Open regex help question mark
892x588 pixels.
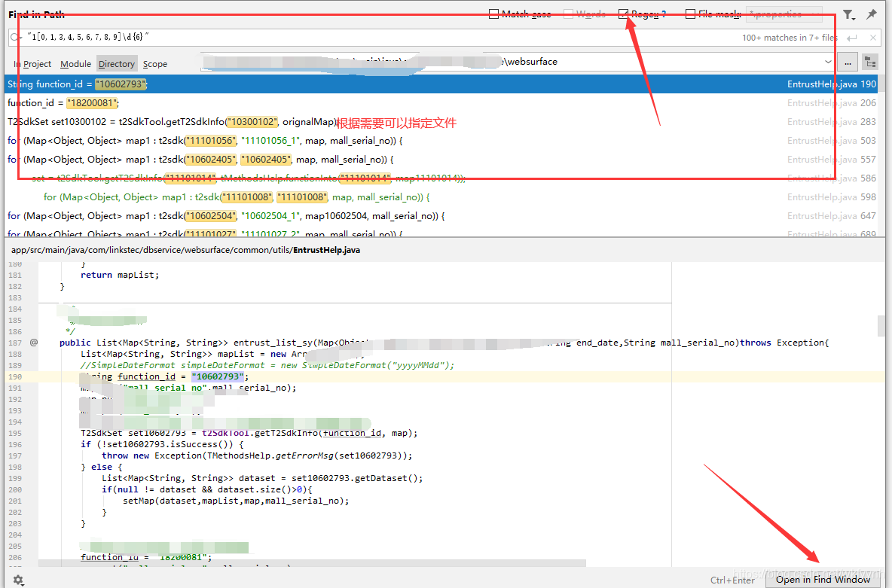pos(663,14)
